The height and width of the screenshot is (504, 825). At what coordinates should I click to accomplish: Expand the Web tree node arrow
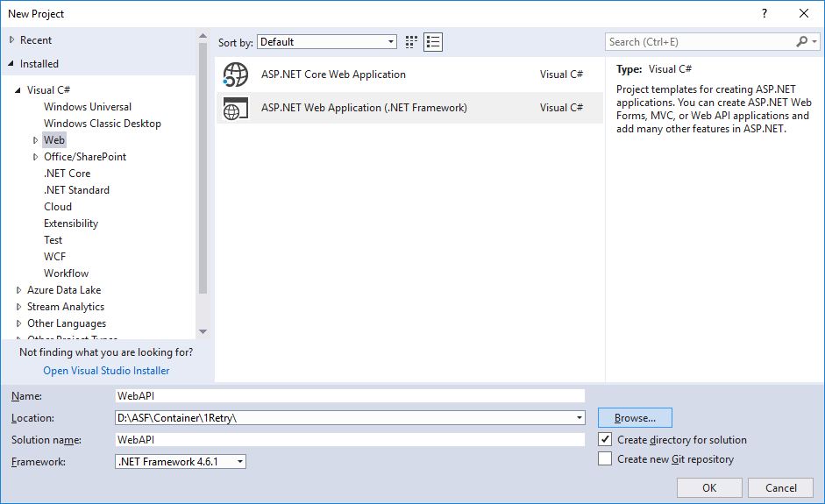pyautogui.click(x=35, y=140)
